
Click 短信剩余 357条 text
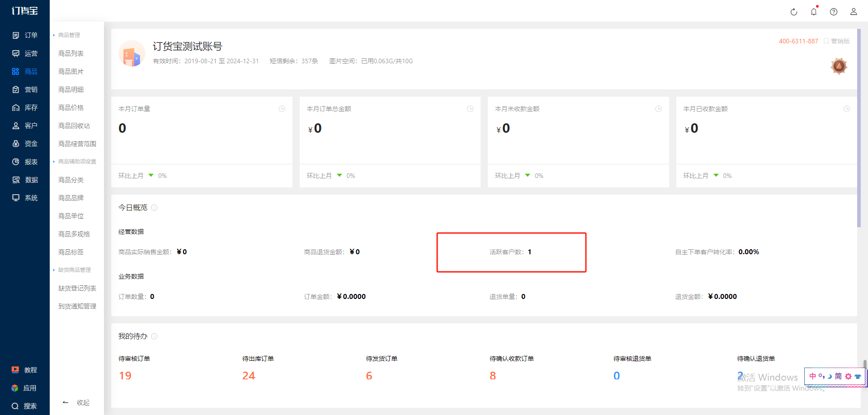click(x=294, y=61)
